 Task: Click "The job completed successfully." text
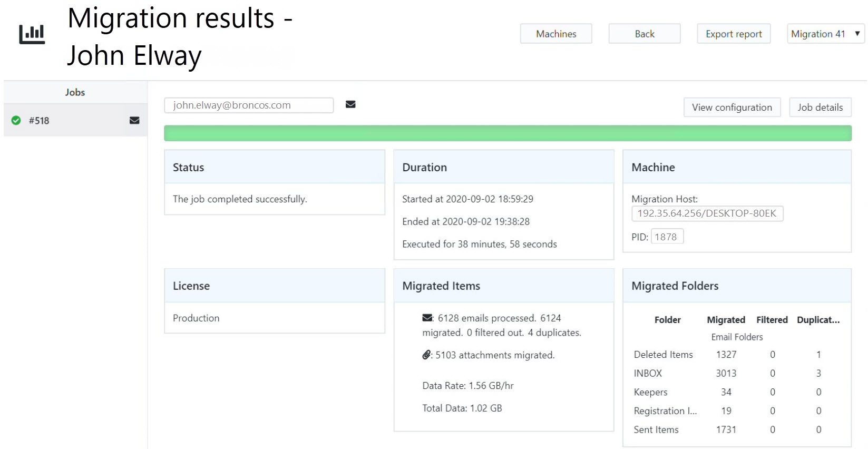click(x=240, y=199)
